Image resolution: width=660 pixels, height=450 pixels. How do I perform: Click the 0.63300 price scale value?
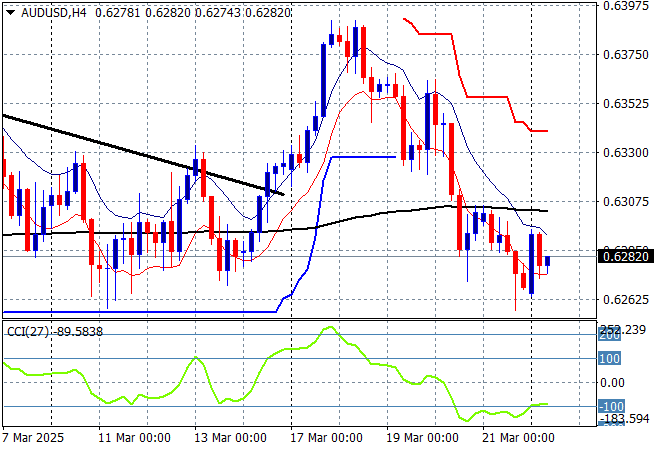[x=625, y=152]
